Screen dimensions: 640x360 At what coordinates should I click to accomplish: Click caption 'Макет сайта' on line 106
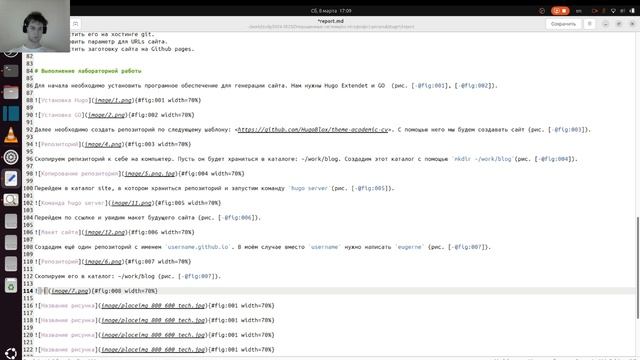coord(60,233)
